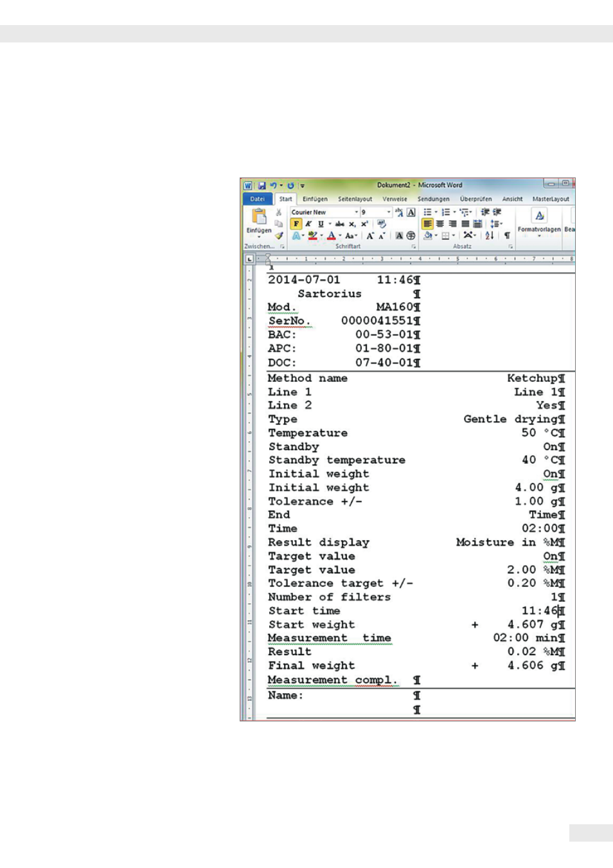Click the increase indent icon

click(x=497, y=212)
